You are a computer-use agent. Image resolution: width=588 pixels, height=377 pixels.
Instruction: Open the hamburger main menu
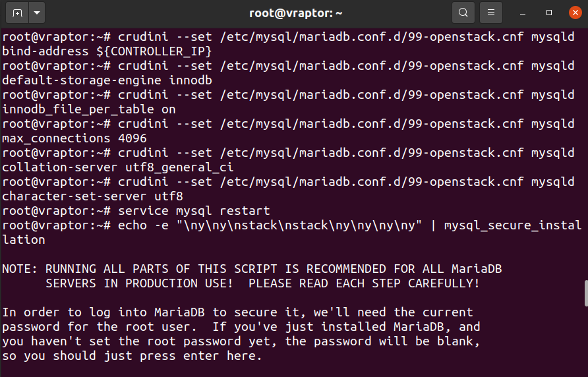tap(491, 13)
